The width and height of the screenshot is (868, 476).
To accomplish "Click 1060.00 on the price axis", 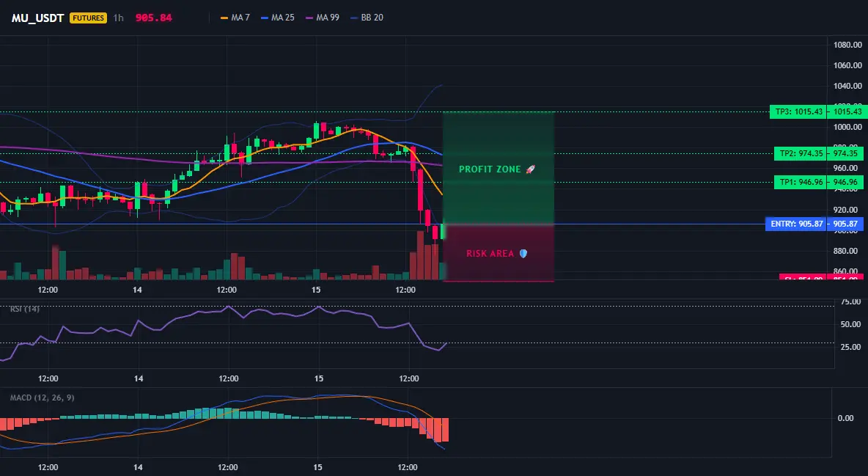I will 847,65.
